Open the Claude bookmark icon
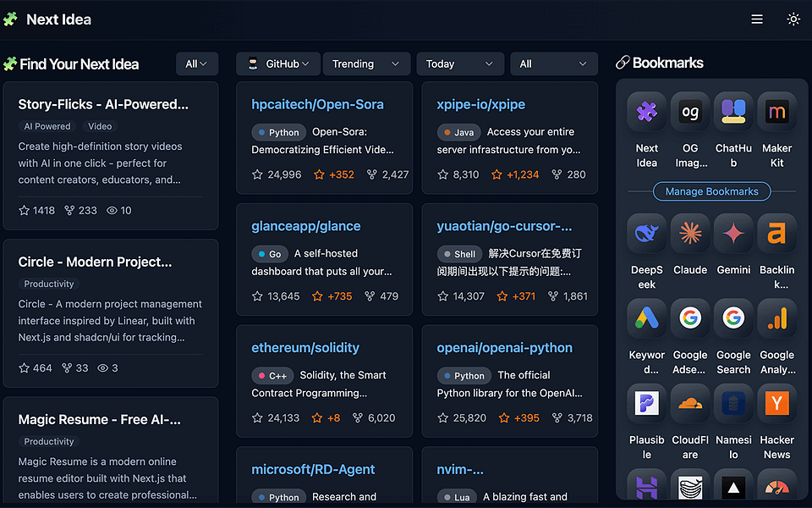812x508 pixels. pyautogui.click(x=690, y=234)
